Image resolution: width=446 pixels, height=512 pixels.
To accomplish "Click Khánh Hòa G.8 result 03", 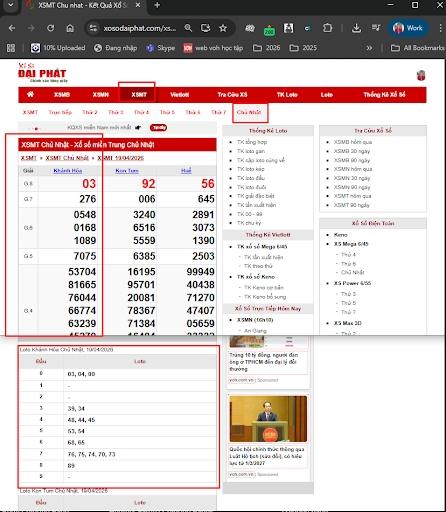I will pos(89,184).
